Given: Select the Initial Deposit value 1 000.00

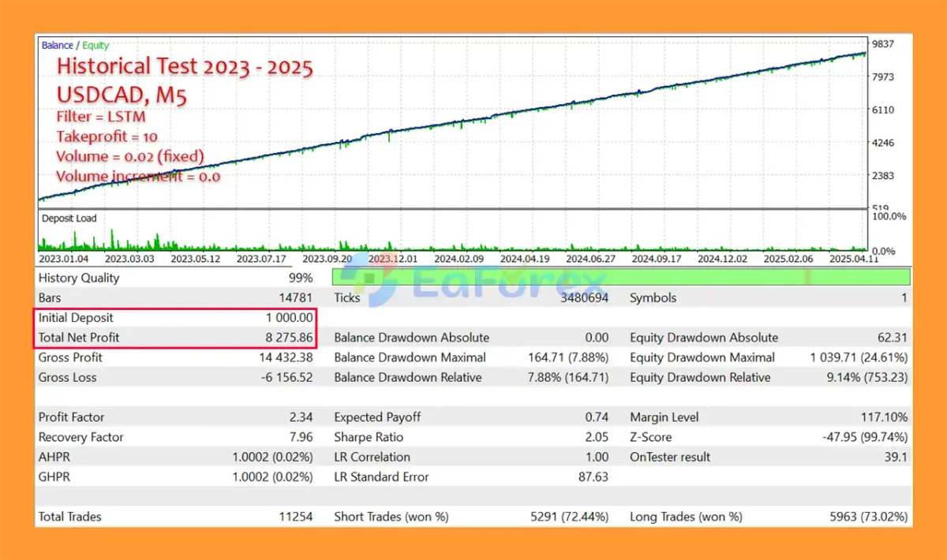Looking at the screenshot, I should click(290, 318).
